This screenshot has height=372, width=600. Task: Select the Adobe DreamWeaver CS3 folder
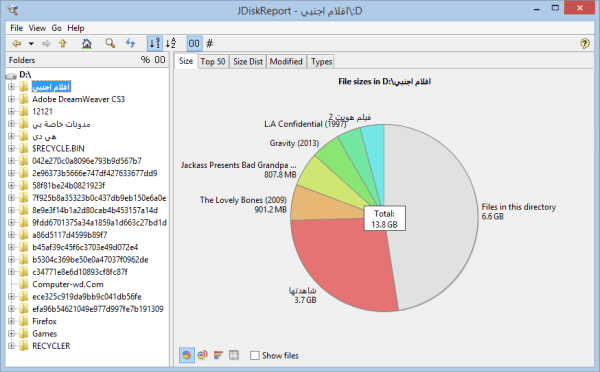(x=78, y=99)
